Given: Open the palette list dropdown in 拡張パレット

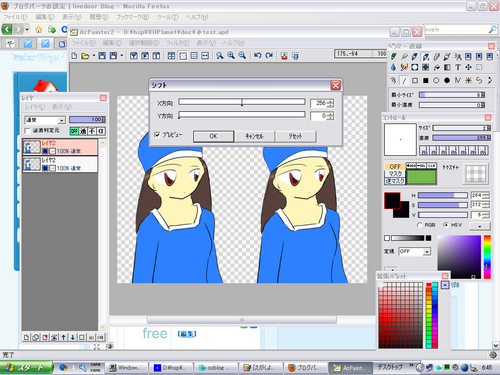Looking at the screenshot, I should pyautogui.click(x=445, y=285).
